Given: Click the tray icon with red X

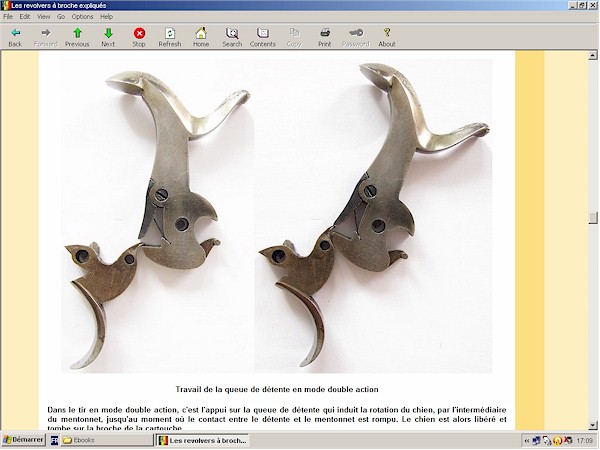Looking at the screenshot, I should click(x=568, y=441).
